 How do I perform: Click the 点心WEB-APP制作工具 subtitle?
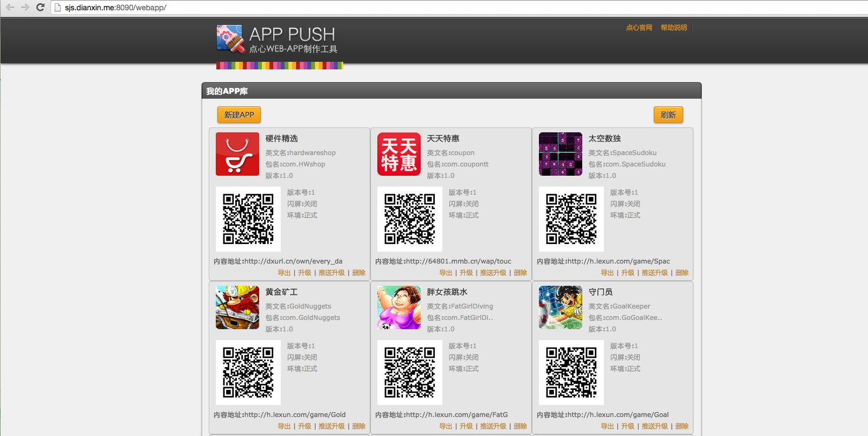[x=293, y=49]
